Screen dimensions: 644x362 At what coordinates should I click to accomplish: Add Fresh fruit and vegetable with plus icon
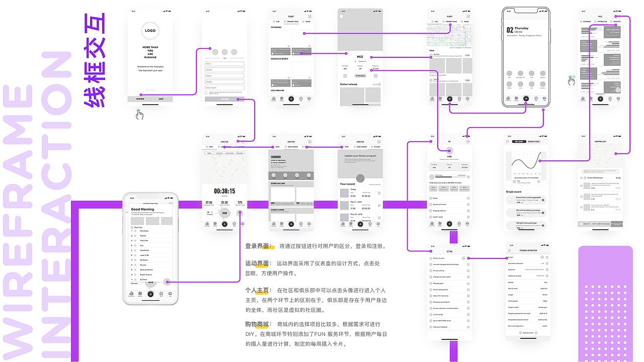[x=543, y=200]
